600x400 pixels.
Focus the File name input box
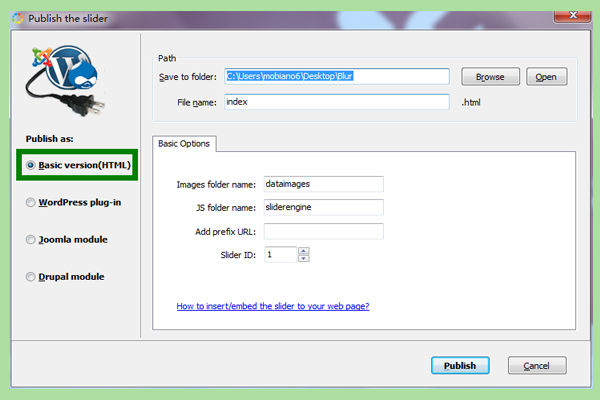pos(336,102)
